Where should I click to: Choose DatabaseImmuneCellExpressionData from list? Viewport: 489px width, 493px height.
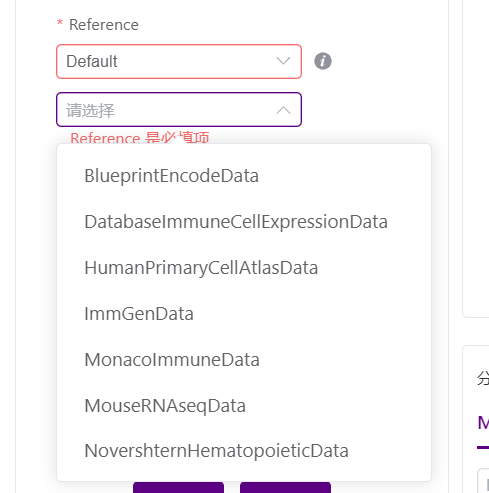(244, 222)
